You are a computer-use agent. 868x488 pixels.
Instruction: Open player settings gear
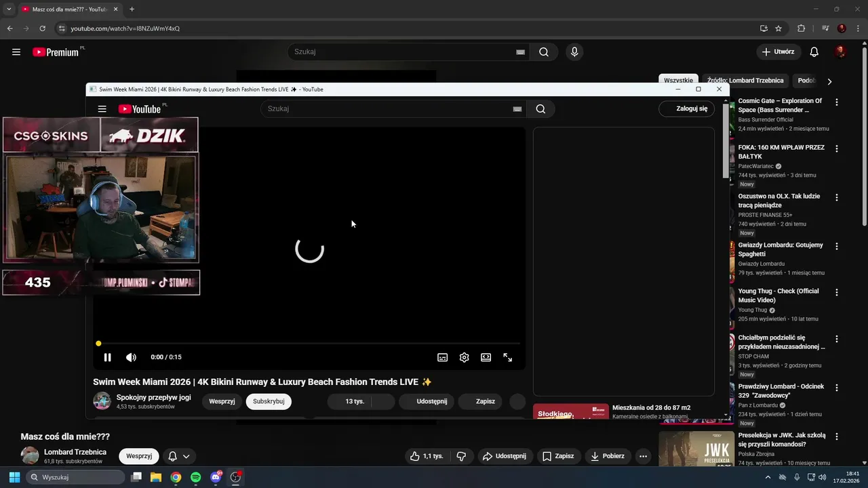(464, 357)
